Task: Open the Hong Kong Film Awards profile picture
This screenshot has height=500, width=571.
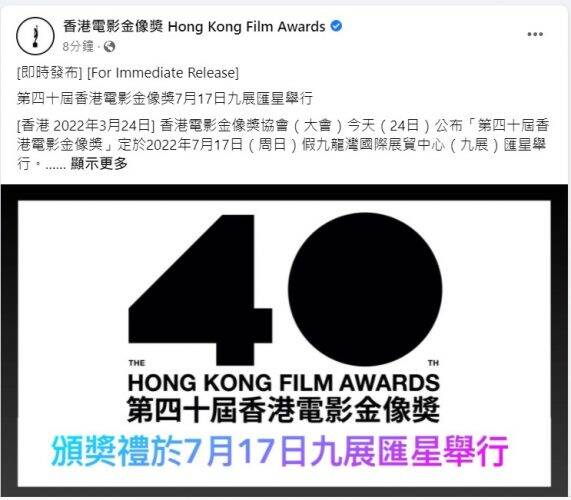Action: (35, 36)
